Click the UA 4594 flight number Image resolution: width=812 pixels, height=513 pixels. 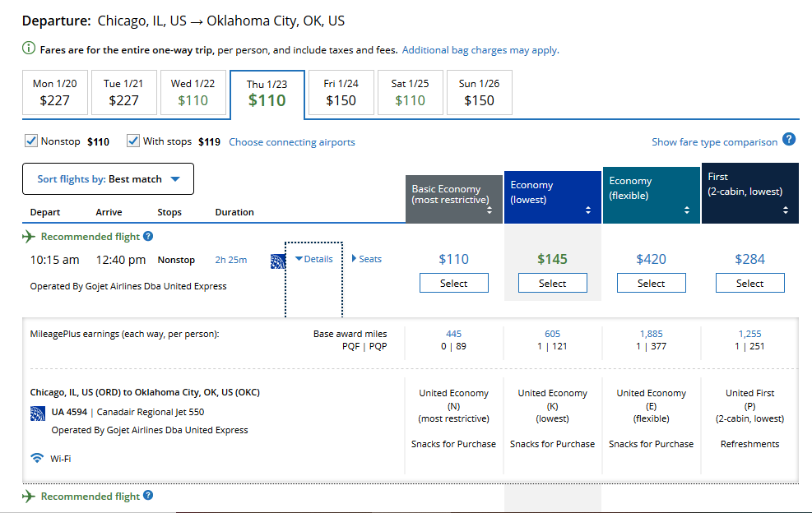tap(69, 412)
